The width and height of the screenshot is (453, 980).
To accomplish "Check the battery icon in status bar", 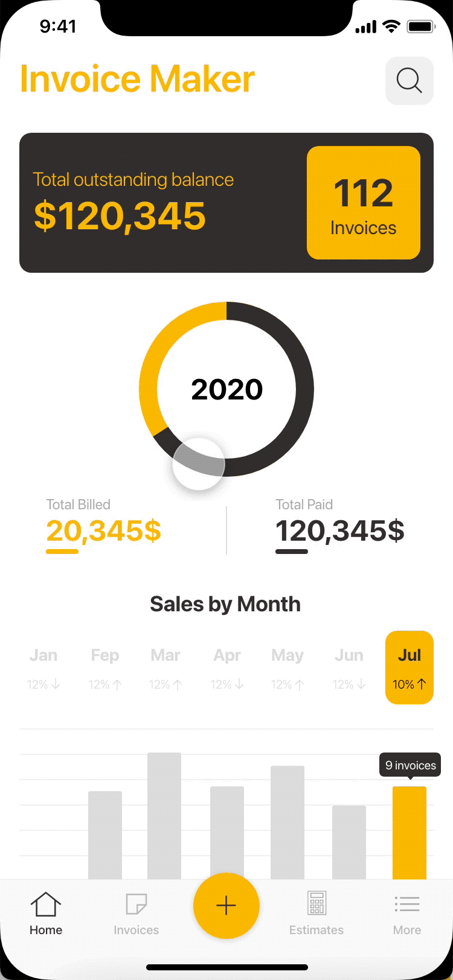I will [x=421, y=27].
